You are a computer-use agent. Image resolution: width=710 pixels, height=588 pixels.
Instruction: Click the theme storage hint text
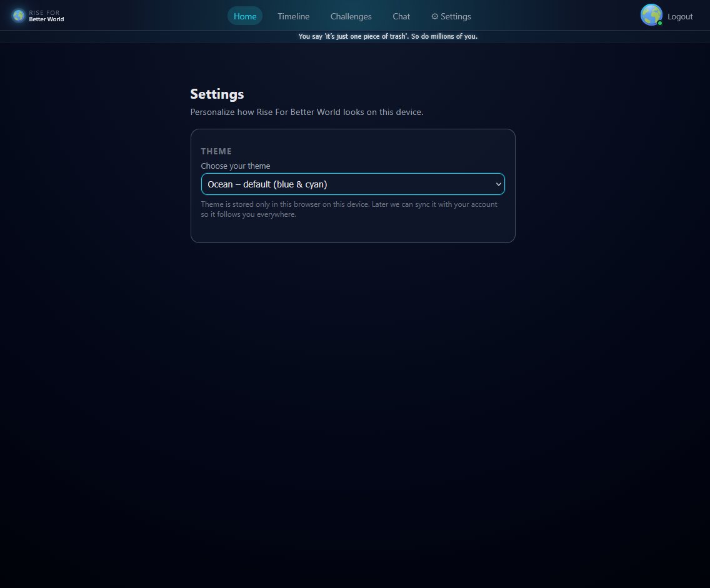coord(349,209)
